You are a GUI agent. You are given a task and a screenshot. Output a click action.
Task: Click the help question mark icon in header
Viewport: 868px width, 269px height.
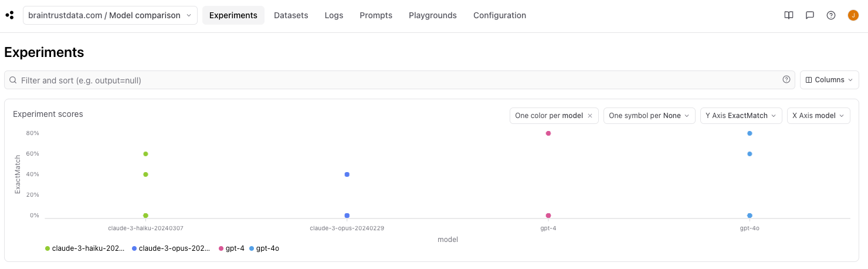pyautogui.click(x=831, y=15)
